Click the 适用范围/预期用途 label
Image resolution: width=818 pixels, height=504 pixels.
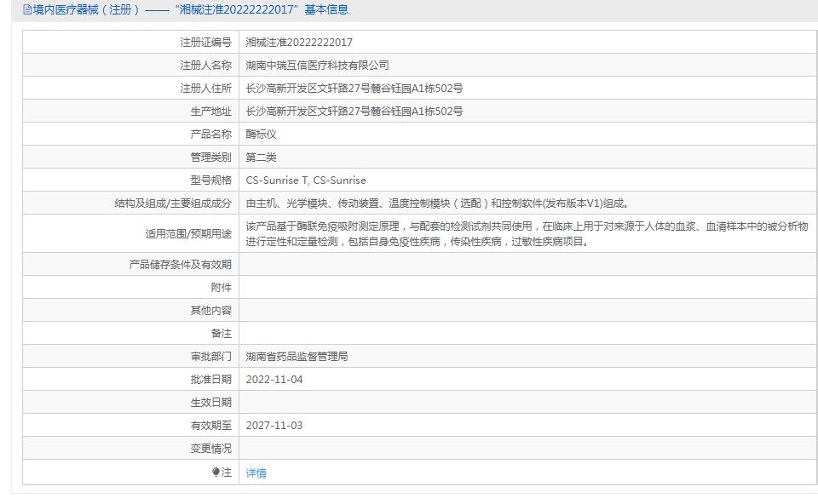pos(188,233)
